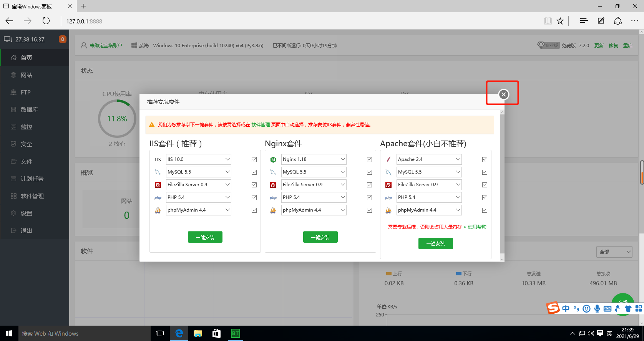Open the 全部 dropdown in the traffic panel

614,252
